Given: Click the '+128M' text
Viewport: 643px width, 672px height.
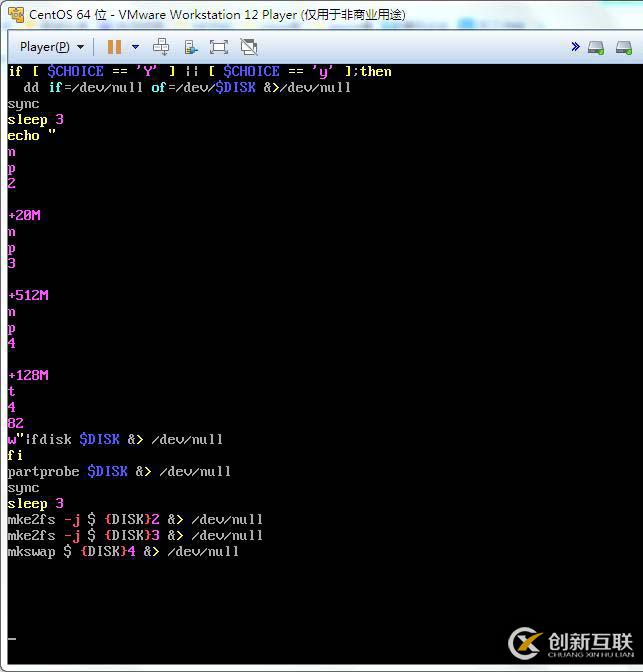Looking at the screenshot, I should [28, 375].
